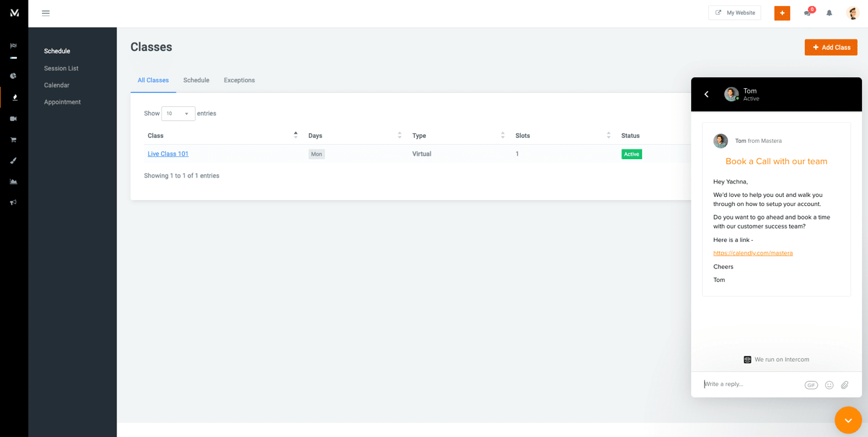
Task: Open the Show entries dropdown
Action: [x=178, y=113]
